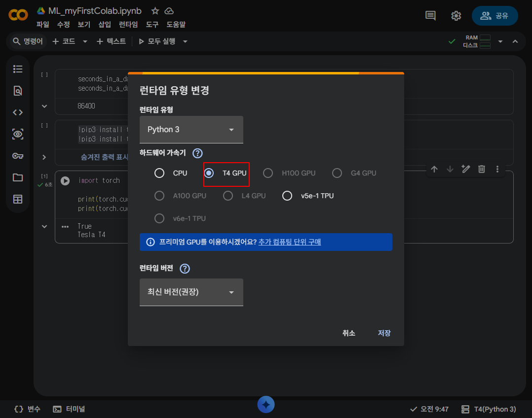Delete the cell with trash icon

coord(482,169)
